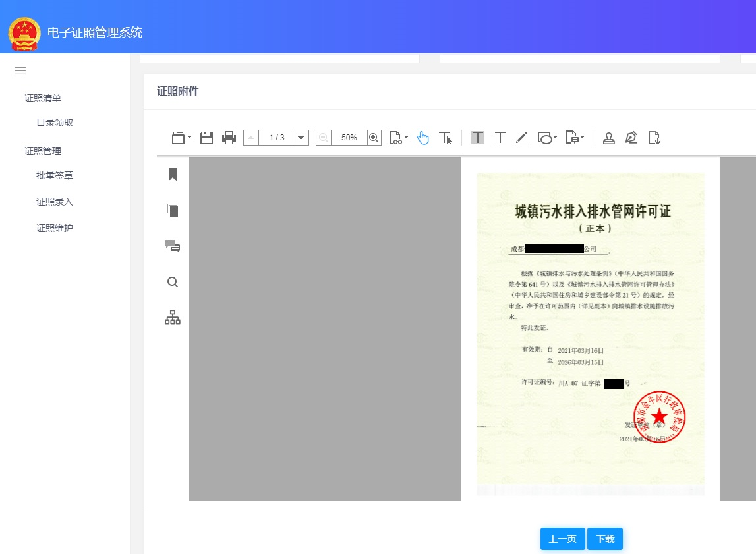Click the search magnifier in viewer sidebar
The width and height of the screenshot is (756, 554).
coord(173,282)
